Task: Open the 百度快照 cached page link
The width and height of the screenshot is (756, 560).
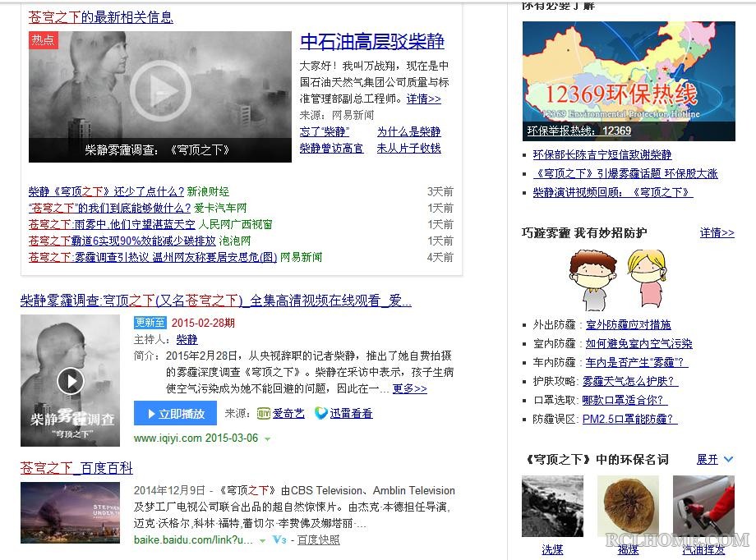Action: 318,539
